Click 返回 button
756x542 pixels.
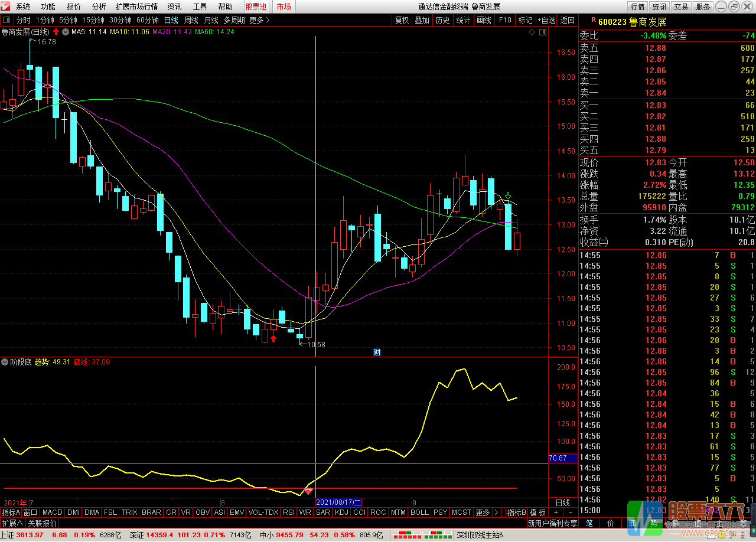[568, 20]
